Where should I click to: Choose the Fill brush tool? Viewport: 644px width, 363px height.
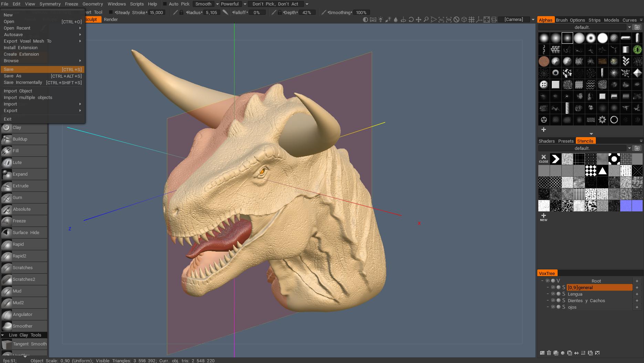[x=24, y=151]
